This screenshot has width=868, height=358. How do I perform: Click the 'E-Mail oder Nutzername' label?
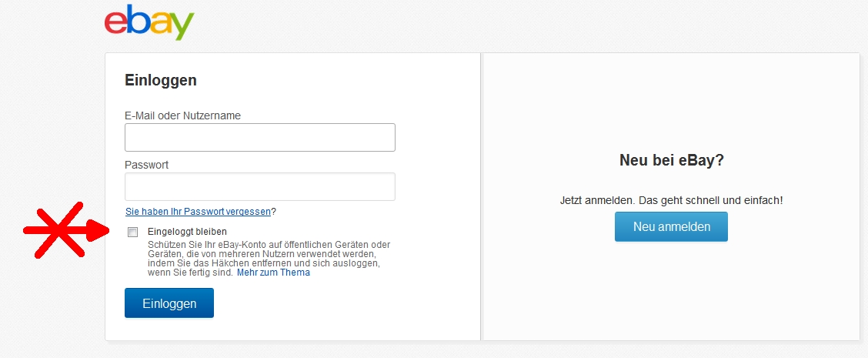point(182,115)
